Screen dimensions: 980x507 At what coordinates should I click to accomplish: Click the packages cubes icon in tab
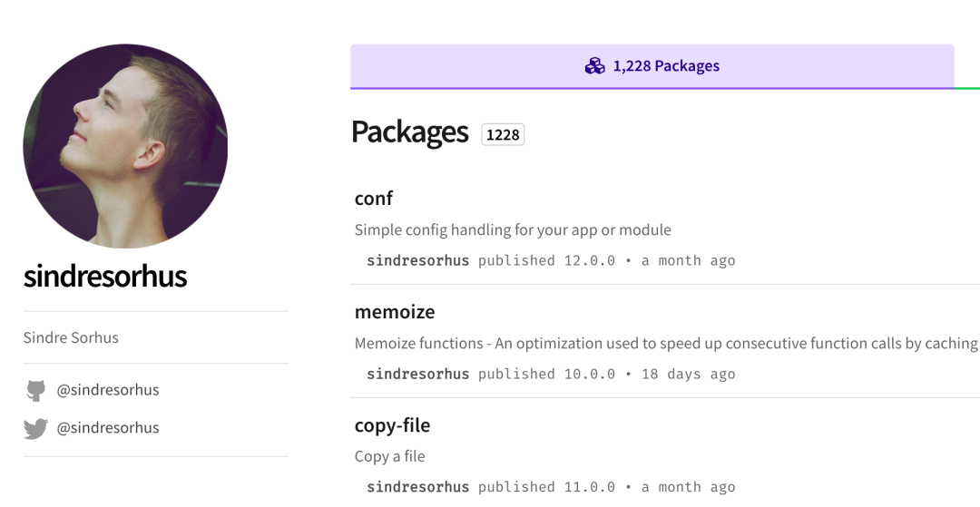[594, 66]
